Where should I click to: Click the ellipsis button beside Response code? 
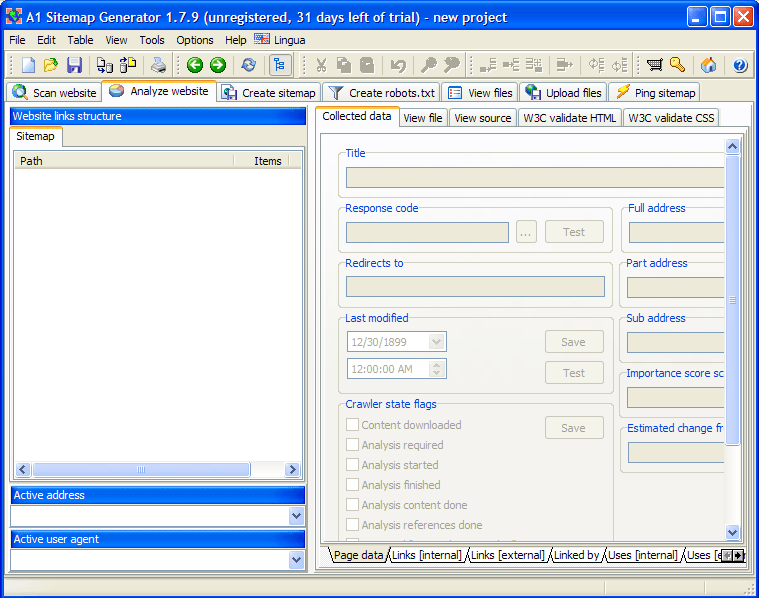[x=526, y=232]
